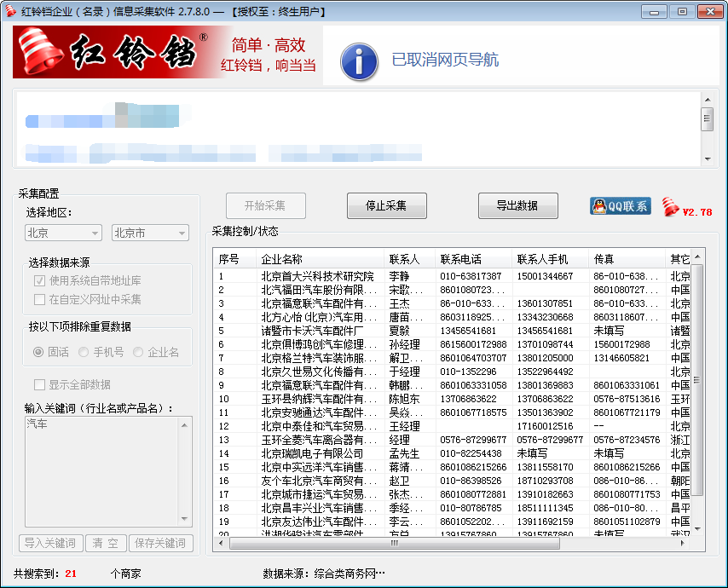Click the 传真 column header
The height and width of the screenshot is (588, 728).
[627, 259]
